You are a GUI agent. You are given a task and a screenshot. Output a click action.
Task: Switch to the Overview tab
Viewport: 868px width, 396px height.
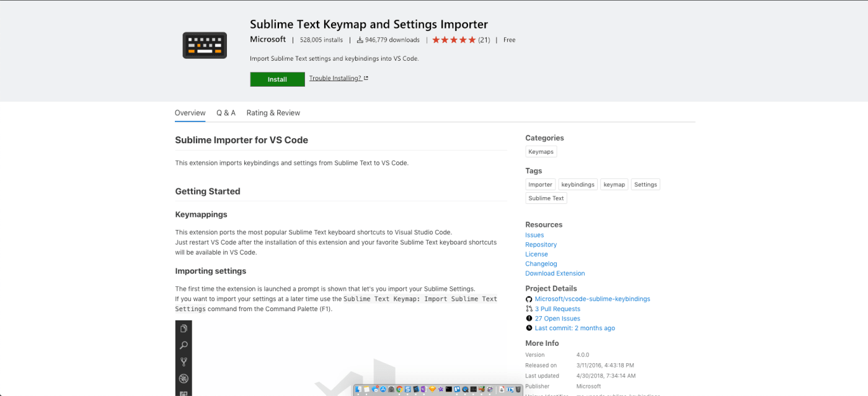point(190,113)
